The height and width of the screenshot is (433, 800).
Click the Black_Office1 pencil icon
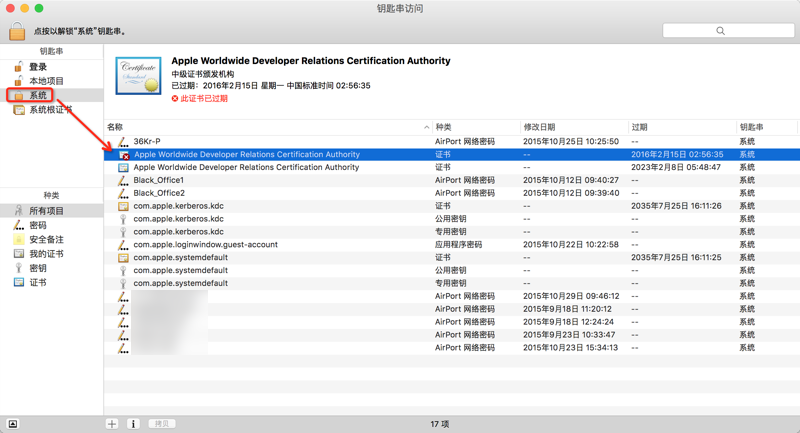point(123,180)
